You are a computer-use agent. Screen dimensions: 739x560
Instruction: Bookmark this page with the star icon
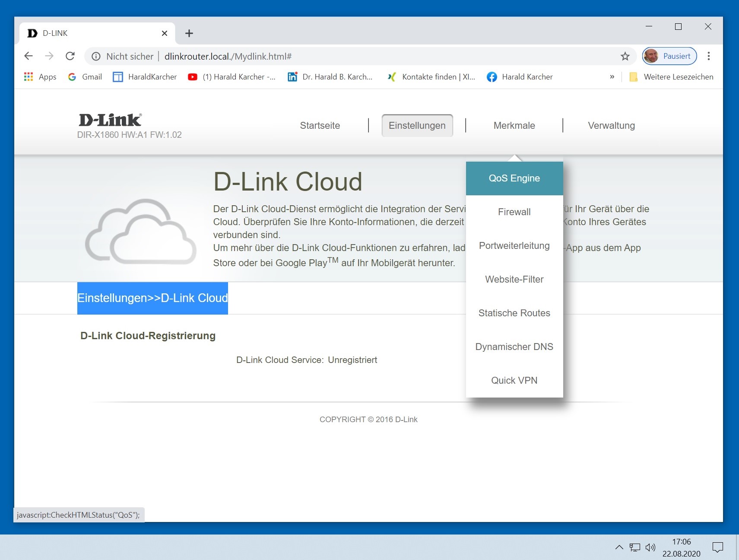click(x=625, y=56)
